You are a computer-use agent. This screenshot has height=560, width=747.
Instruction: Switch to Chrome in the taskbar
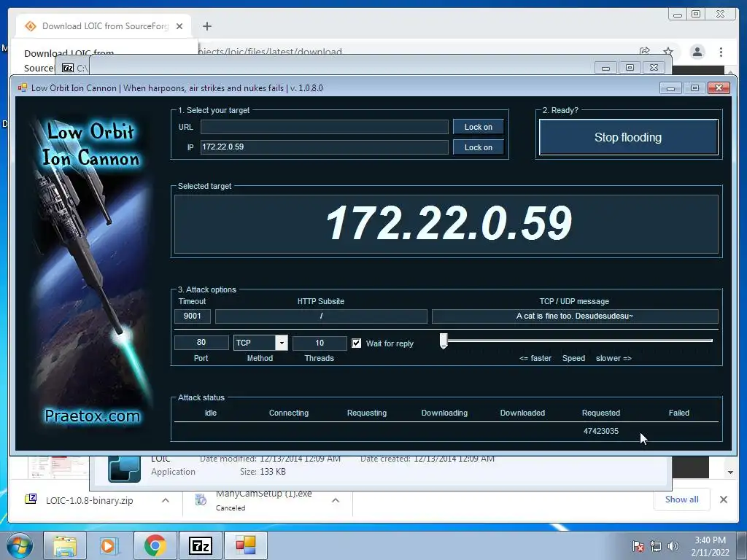[x=155, y=545]
